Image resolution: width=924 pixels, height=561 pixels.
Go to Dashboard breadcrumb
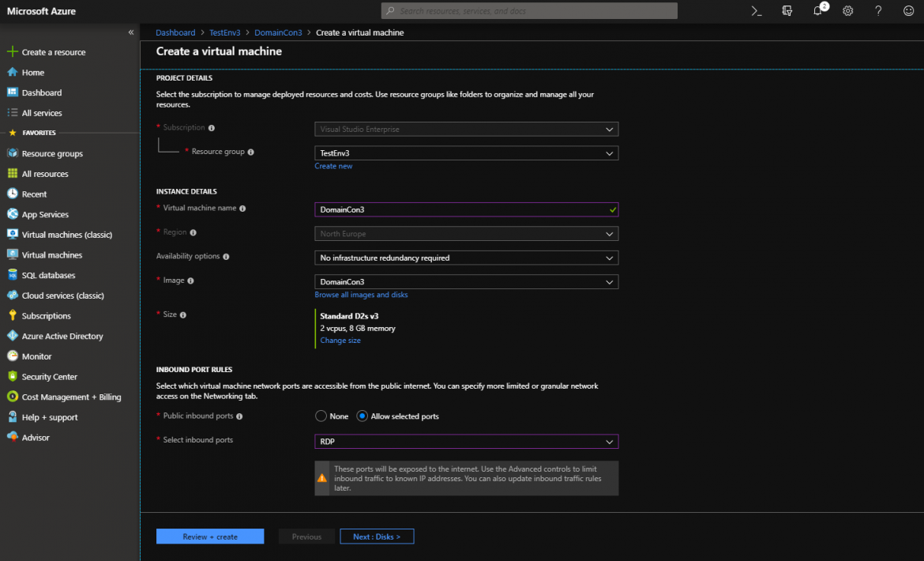click(175, 32)
